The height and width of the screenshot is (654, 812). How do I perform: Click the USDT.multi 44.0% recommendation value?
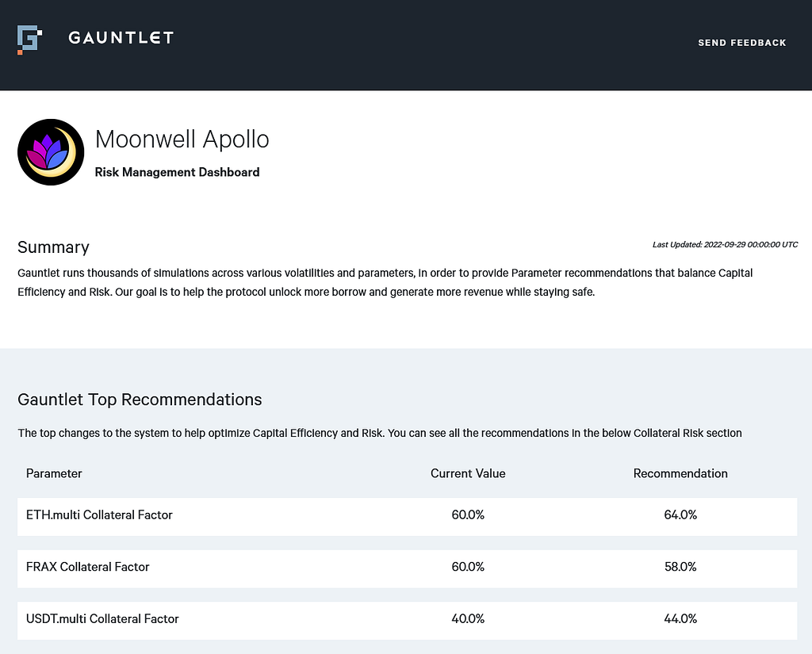click(x=680, y=618)
